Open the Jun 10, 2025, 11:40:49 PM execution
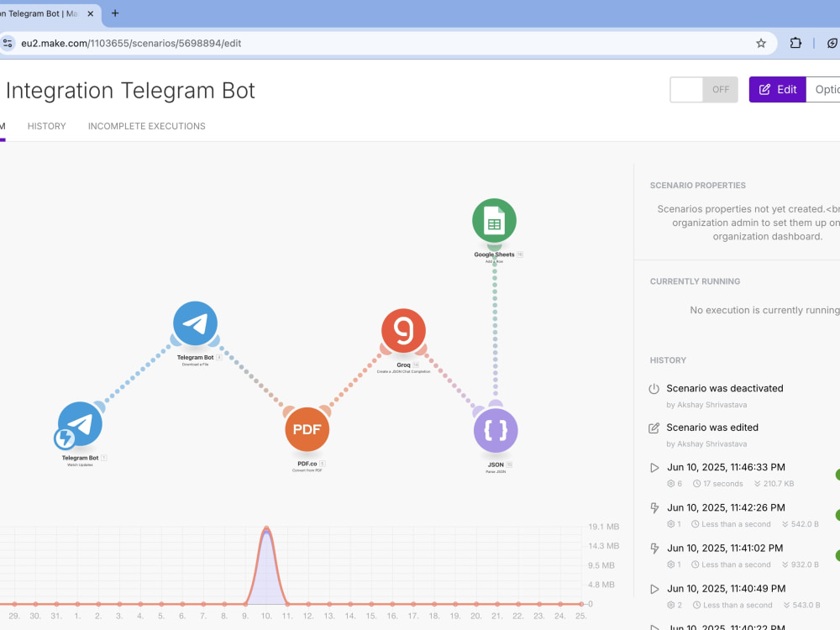 coord(726,589)
